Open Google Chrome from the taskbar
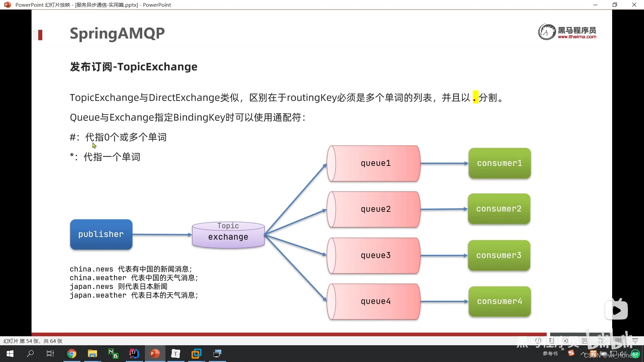This screenshot has height=362, width=644. click(71, 354)
